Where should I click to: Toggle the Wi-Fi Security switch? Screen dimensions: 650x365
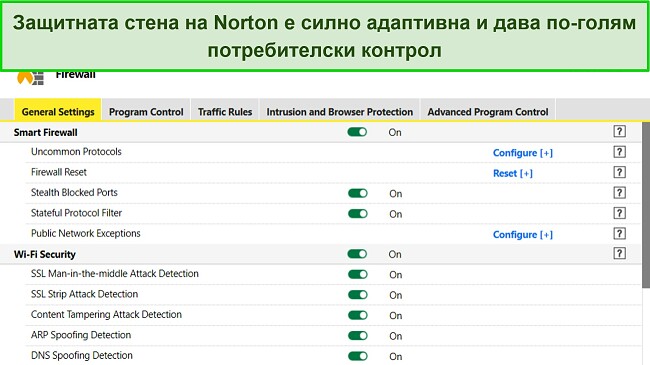coord(357,254)
